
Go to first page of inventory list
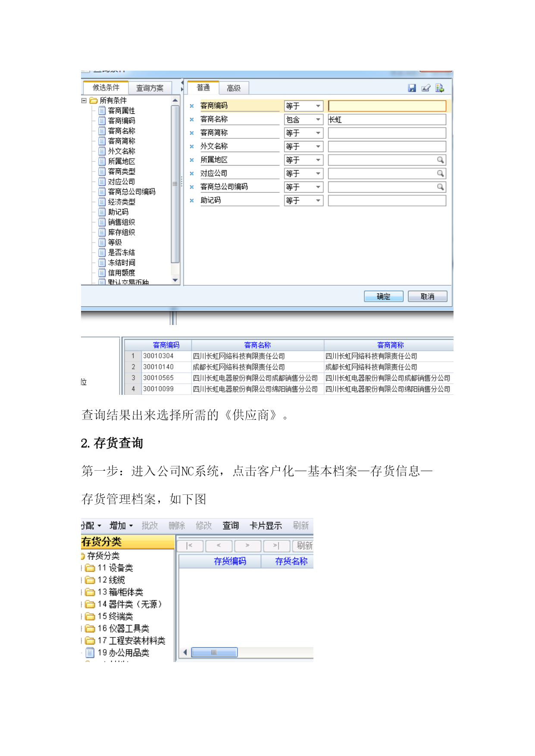click(x=190, y=546)
